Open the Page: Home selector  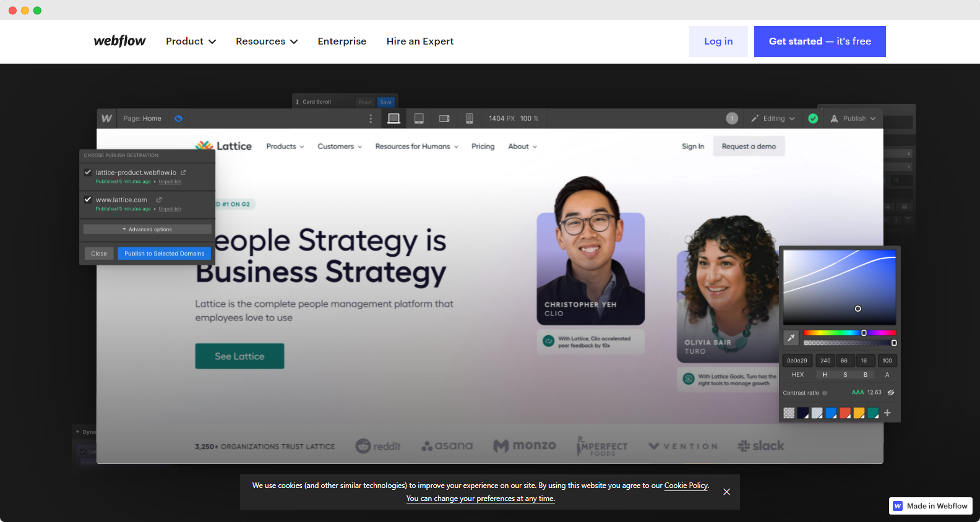pos(142,118)
